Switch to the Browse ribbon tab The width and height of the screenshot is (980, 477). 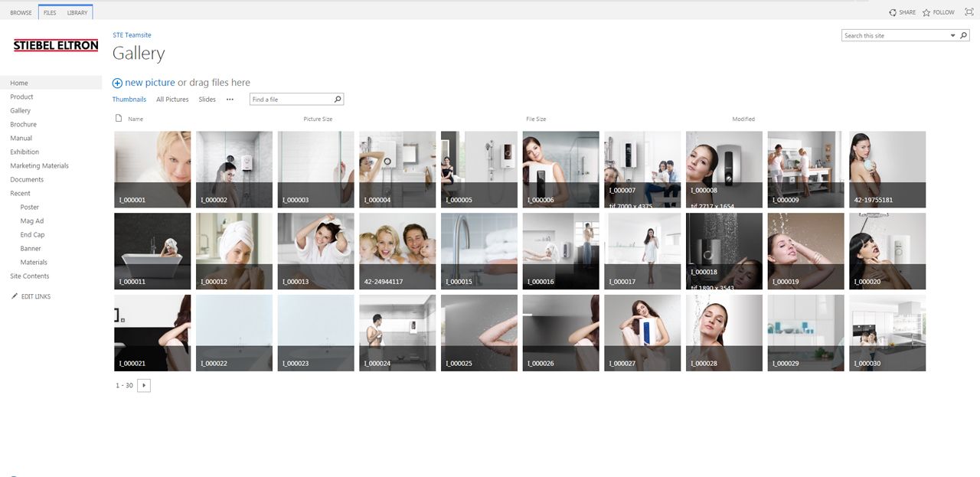(x=21, y=12)
